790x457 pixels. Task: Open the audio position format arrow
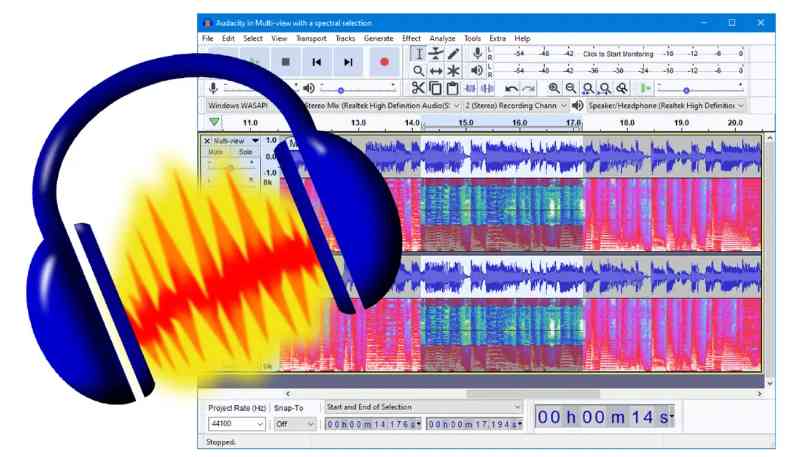point(672,417)
